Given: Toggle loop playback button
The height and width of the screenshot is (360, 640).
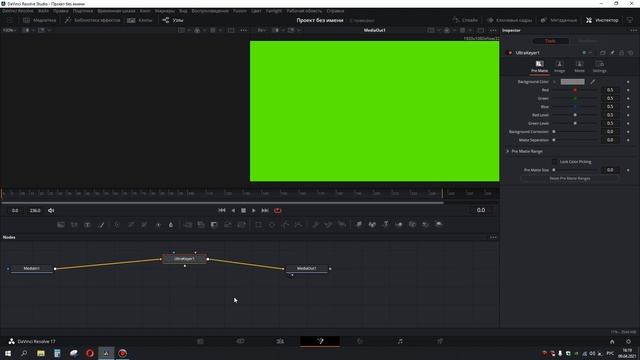Looking at the screenshot, I should click(278, 211).
